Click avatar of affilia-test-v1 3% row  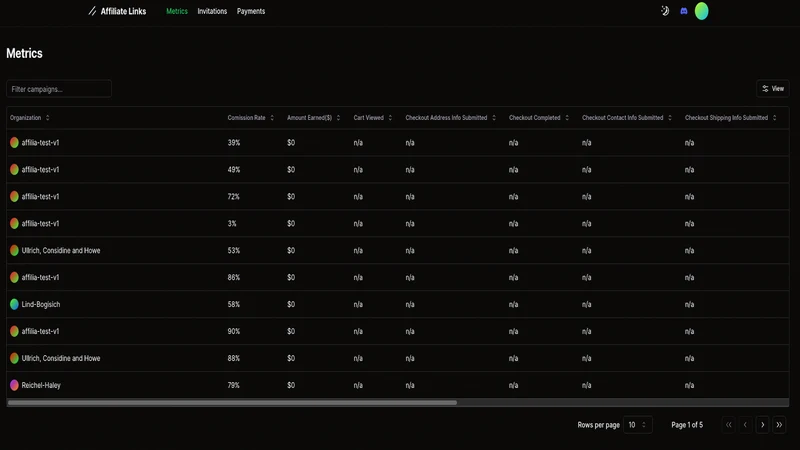coord(14,223)
